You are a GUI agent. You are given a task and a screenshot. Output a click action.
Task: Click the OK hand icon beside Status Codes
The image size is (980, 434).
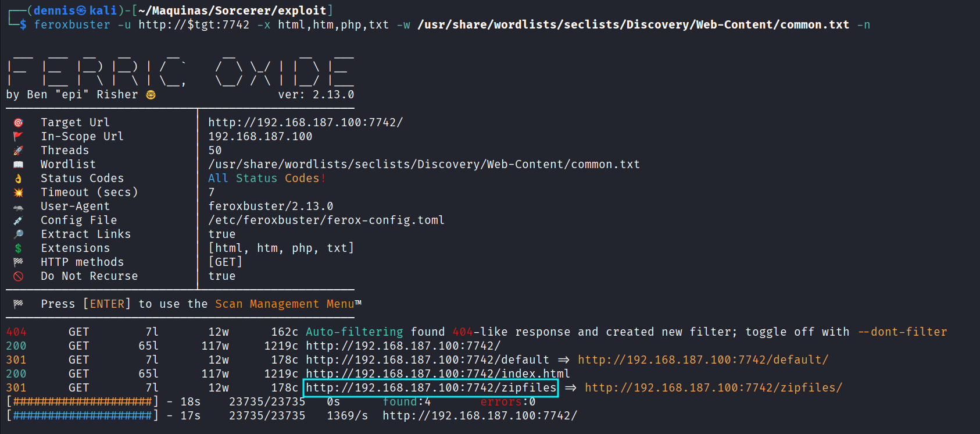tap(19, 179)
